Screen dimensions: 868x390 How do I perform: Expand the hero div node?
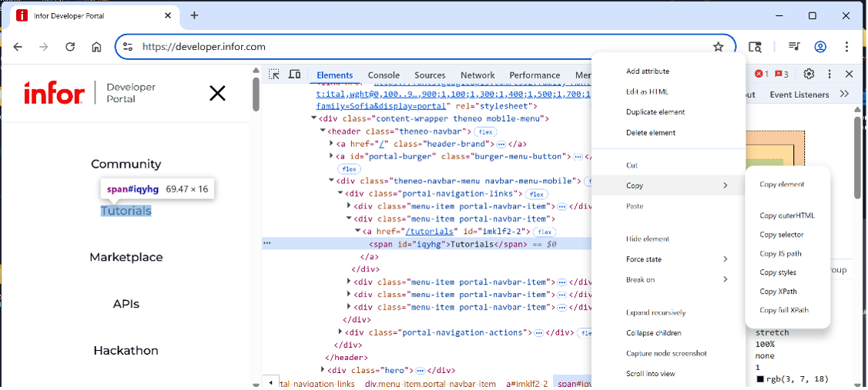pos(323,370)
